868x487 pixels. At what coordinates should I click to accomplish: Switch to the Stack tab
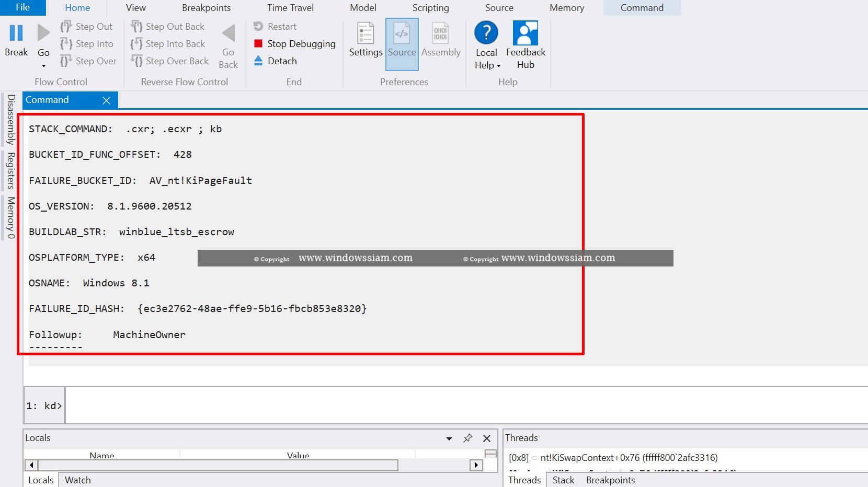(563, 480)
